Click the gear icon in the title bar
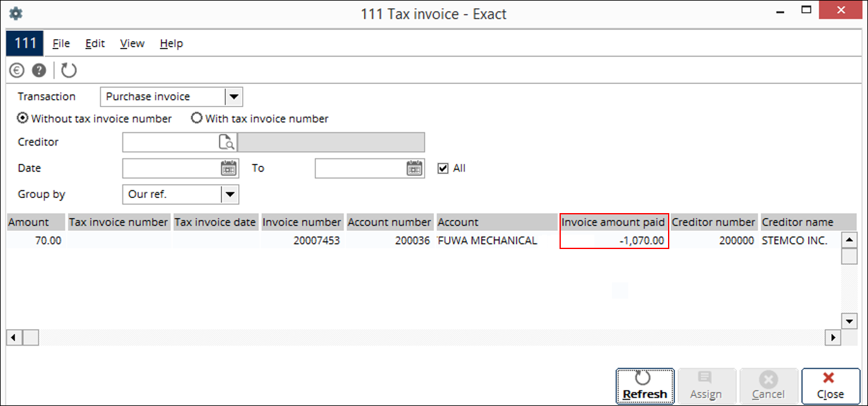This screenshot has width=868, height=406. click(16, 13)
